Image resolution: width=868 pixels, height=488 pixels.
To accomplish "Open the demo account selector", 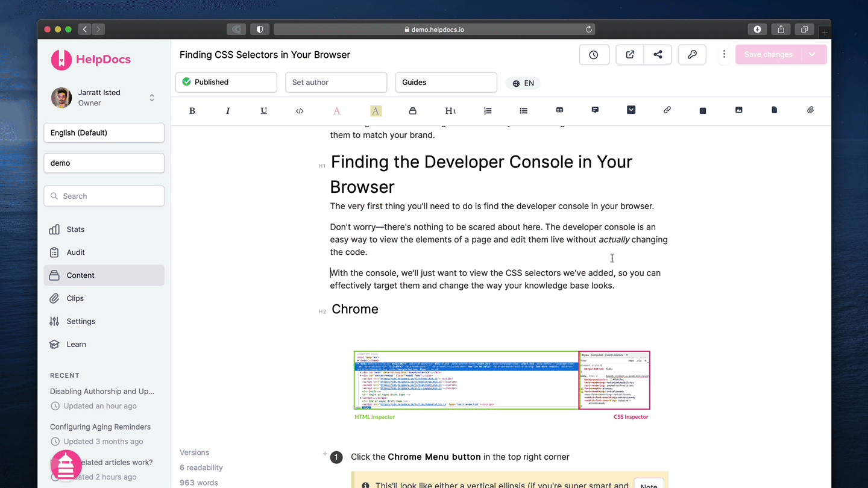I will tap(104, 163).
